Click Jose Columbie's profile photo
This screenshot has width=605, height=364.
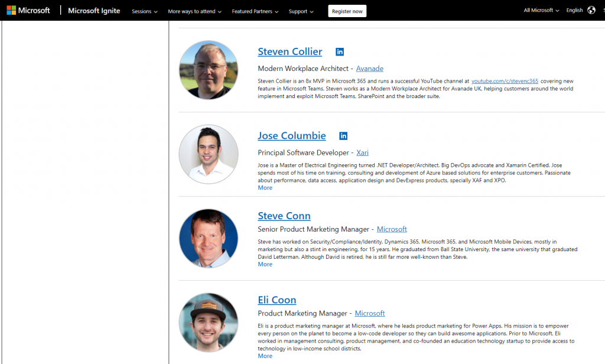pyautogui.click(x=209, y=154)
